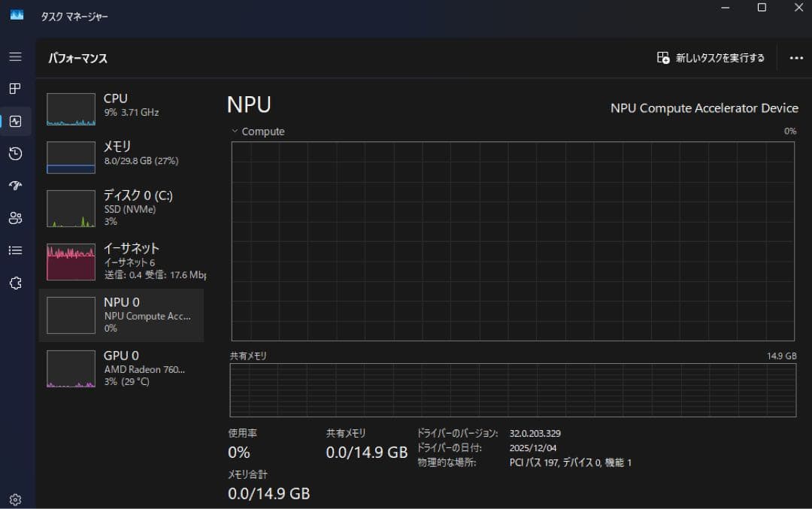Screen dimensions: 812x509
Task: Collapse the Compute graph section
Action: tap(234, 131)
